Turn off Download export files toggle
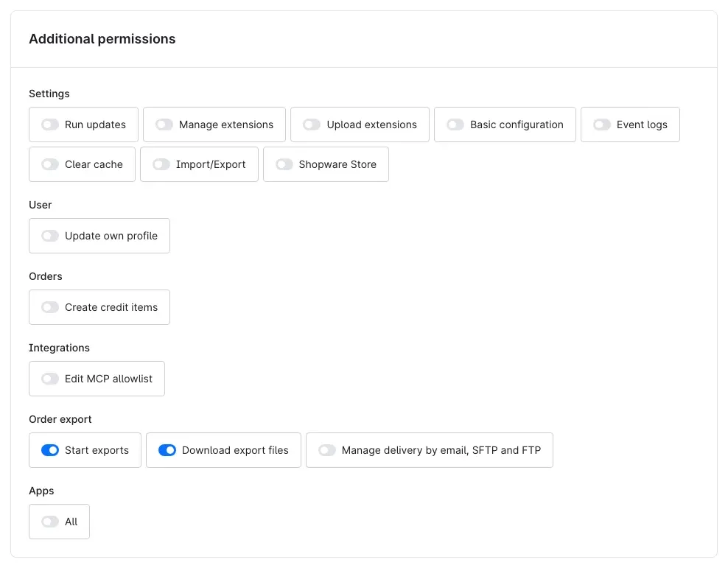This screenshot has height=568, width=728. tap(167, 450)
